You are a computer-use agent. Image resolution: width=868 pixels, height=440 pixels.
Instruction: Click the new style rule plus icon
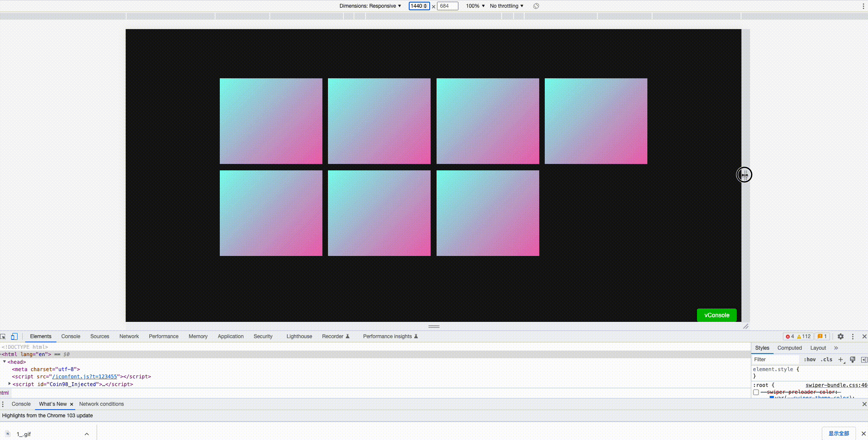coord(841,360)
